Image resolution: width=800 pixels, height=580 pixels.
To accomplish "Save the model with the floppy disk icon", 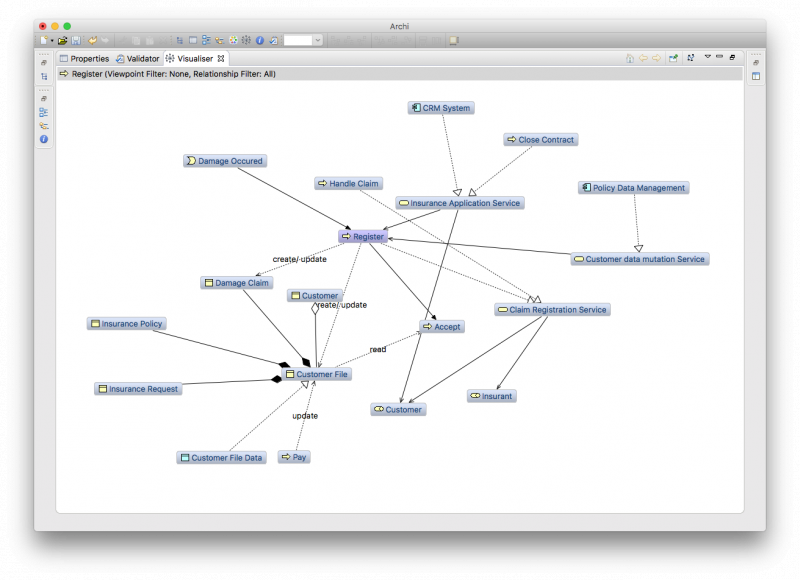I will point(76,40).
